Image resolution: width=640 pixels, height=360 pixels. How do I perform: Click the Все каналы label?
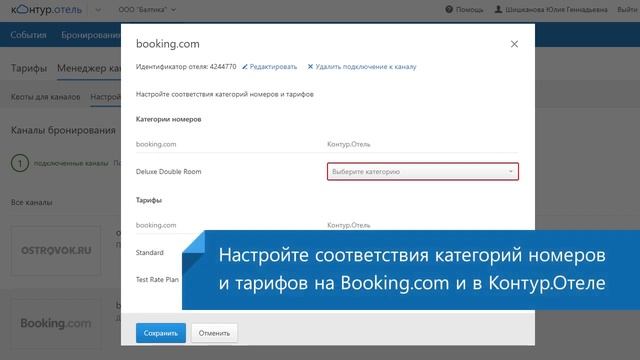[x=32, y=202]
